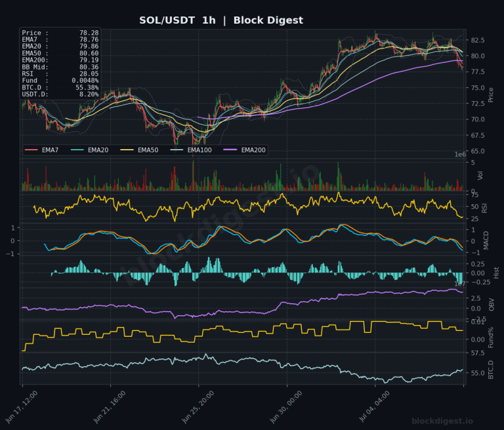Screen dimensions: 504x430
Task: Click the 67.5 price axis tick
Action: point(478,135)
